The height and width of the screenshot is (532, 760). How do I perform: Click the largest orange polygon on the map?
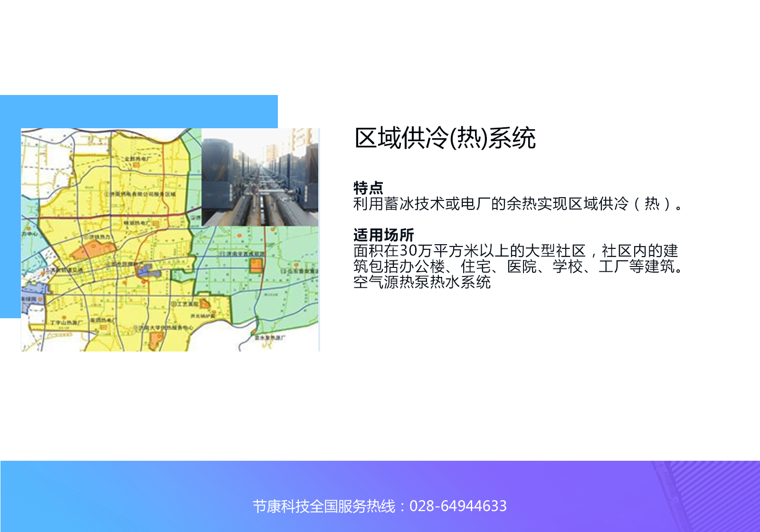94,249
